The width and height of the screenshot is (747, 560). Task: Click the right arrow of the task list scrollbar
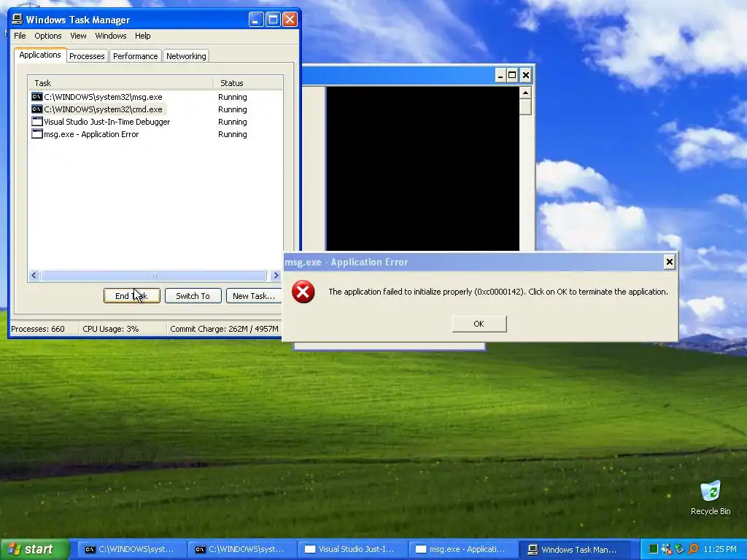(x=275, y=275)
